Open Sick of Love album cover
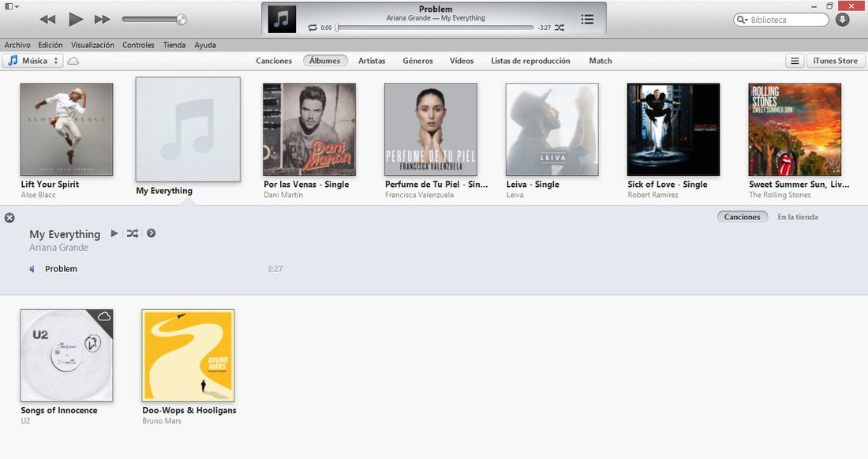 pyautogui.click(x=673, y=129)
